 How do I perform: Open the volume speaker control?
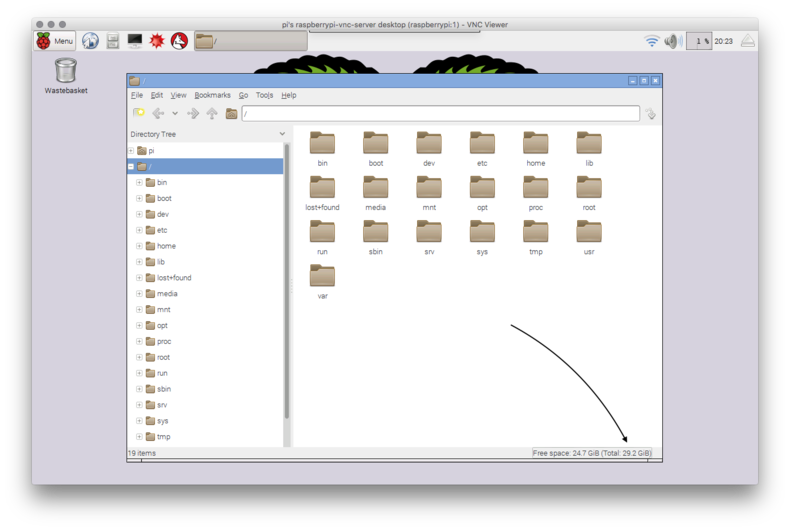[673, 41]
